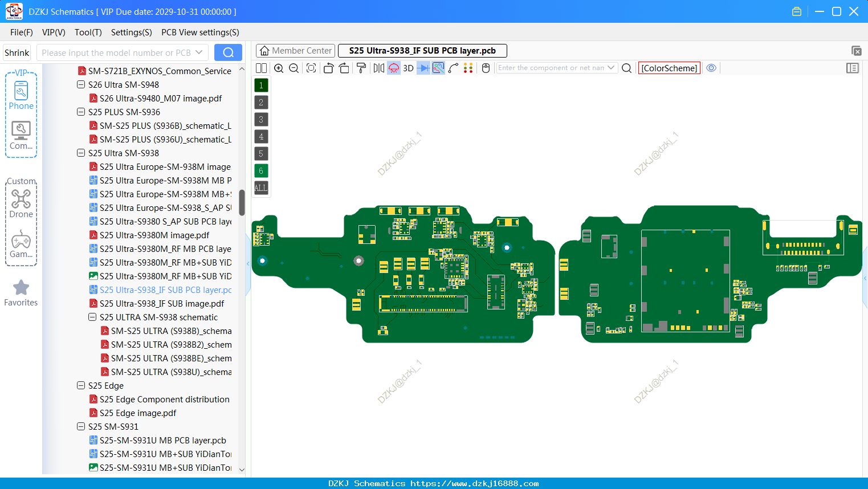This screenshot has width=868, height=489.
Task: Open the ColorScheme button
Action: click(x=669, y=68)
